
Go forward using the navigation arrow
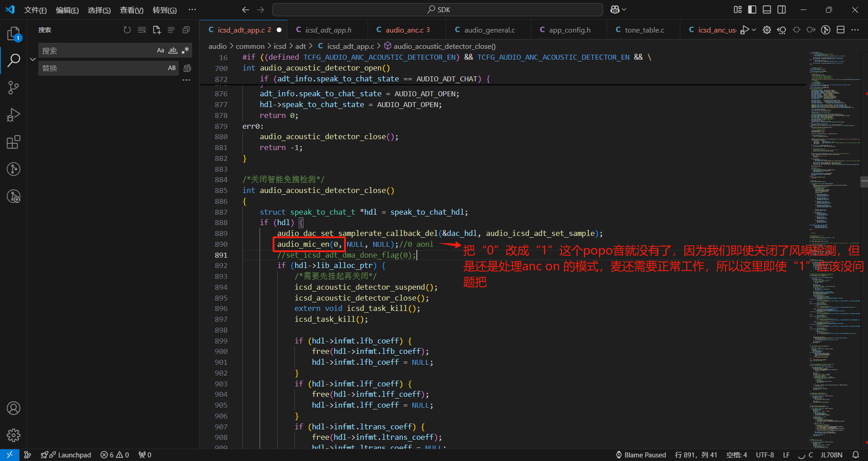coord(260,9)
